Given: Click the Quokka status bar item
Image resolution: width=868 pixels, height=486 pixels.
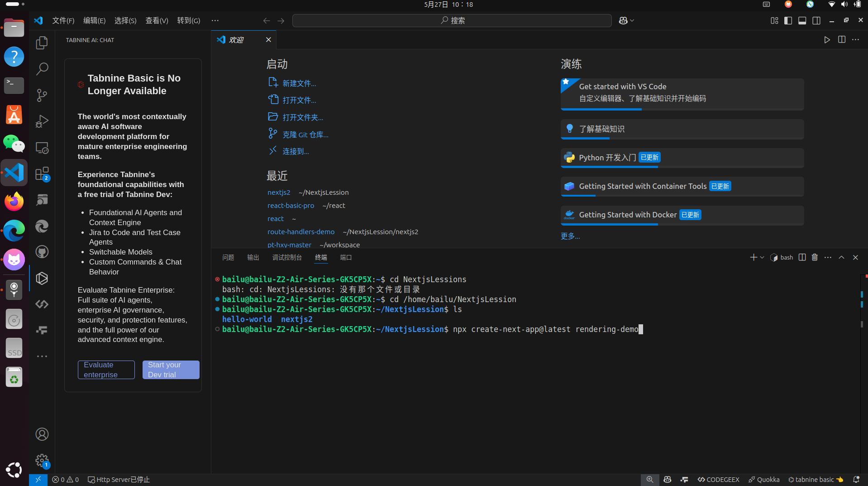Looking at the screenshot, I should pyautogui.click(x=764, y=480).
